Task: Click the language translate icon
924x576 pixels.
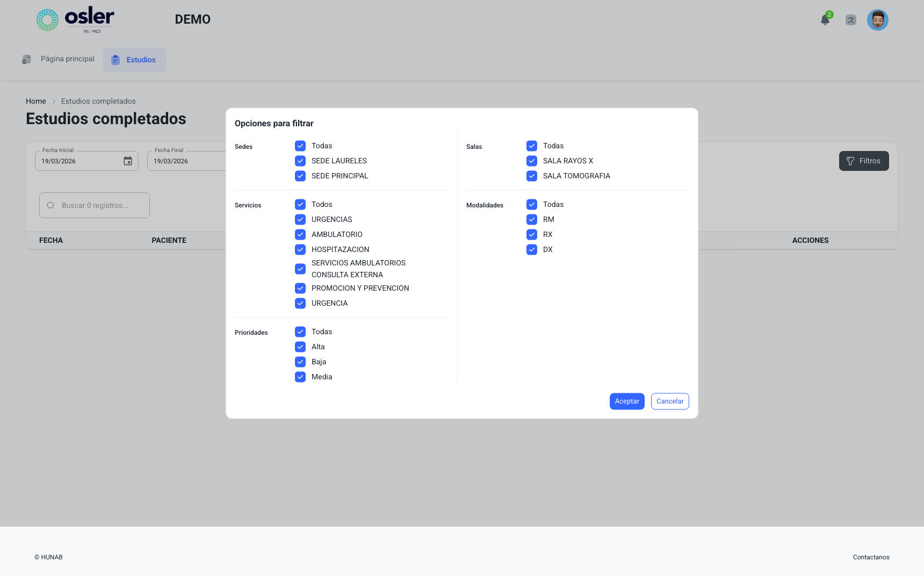Action: 851,20
